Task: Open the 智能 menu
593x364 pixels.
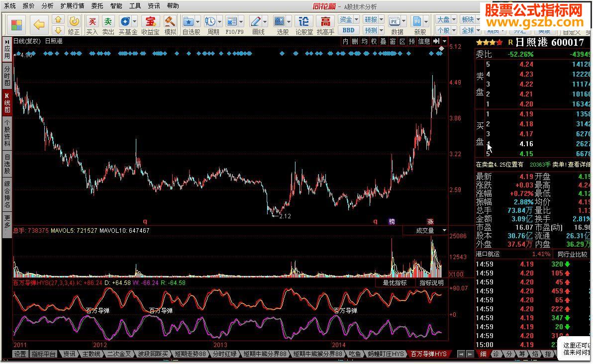Action: pyautogui.click(x=116, y=5)
